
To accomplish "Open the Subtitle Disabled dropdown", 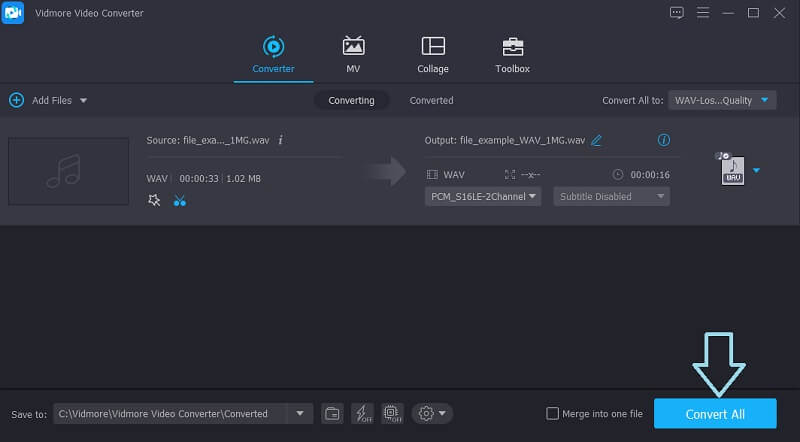I will [x=613, y=196].
